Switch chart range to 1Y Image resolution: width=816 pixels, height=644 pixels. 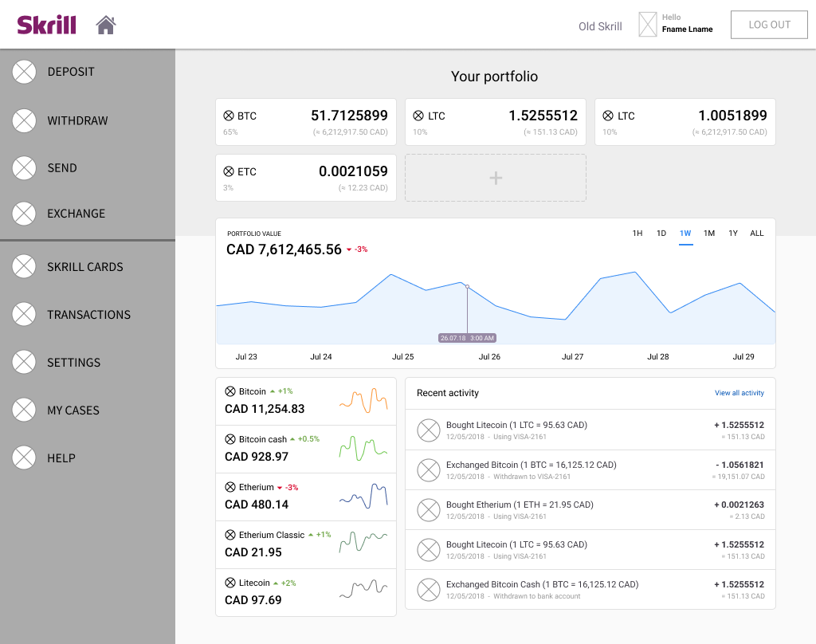(x=733, y=234)
